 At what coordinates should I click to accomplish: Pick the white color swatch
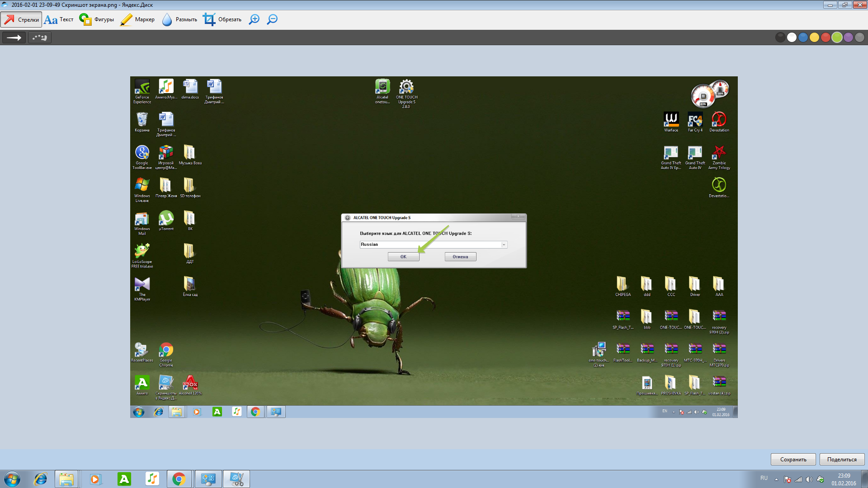(x=792, y=38)
